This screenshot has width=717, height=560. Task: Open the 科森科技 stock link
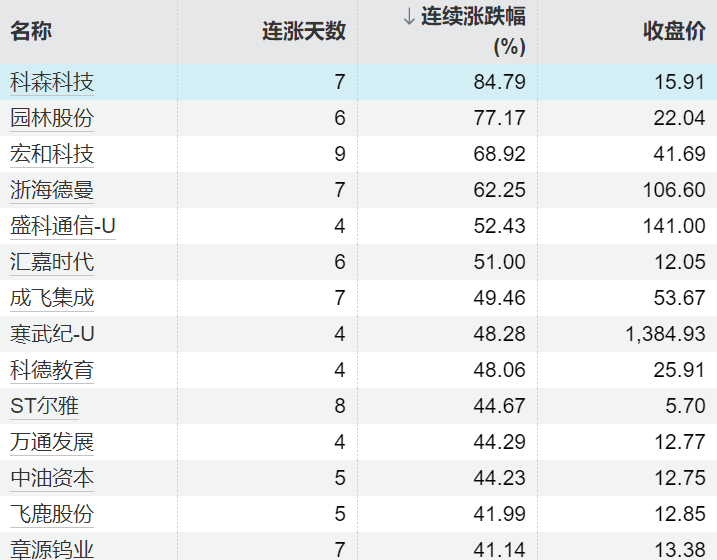(x=52, y=82)
